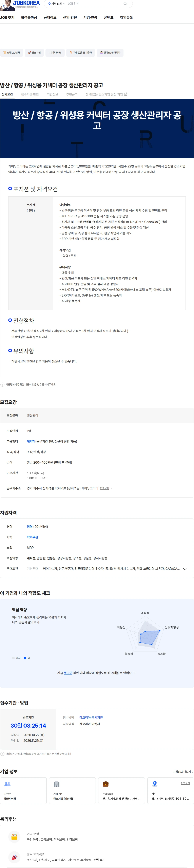194x868 pixels.
Task: Click info icon beside 마감일은 기업의 사정으로
Action: pos(2,754)
